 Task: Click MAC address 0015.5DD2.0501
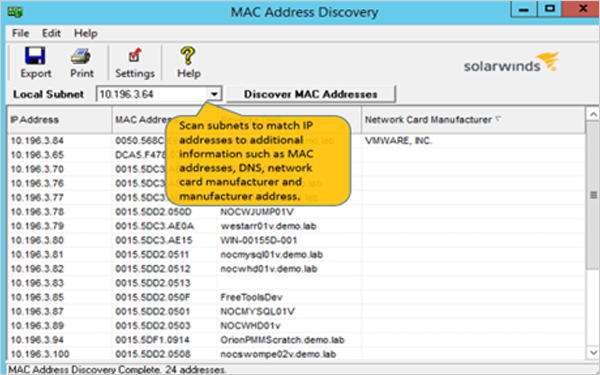[152, 311]
